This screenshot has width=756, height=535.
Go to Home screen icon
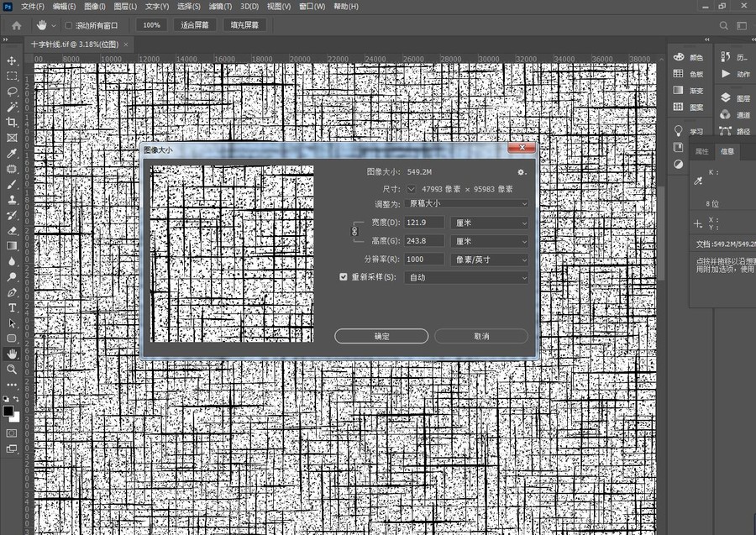click(x=17, y=25)
